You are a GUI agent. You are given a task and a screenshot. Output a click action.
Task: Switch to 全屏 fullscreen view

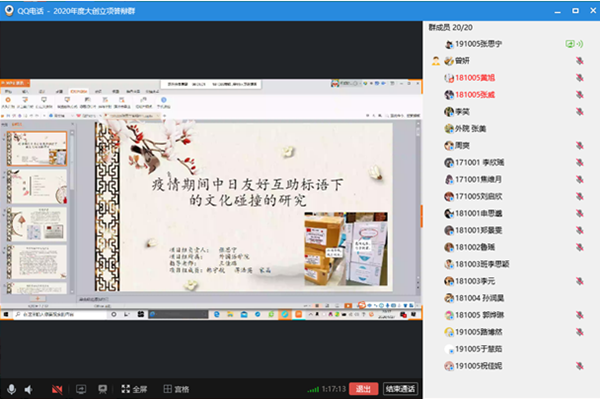point(134,389)
